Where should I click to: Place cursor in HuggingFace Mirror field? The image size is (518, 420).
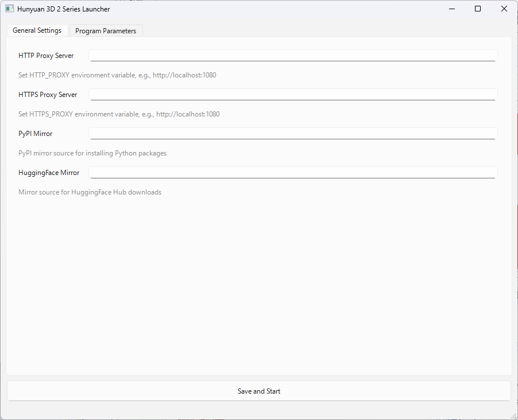[293, 173]
